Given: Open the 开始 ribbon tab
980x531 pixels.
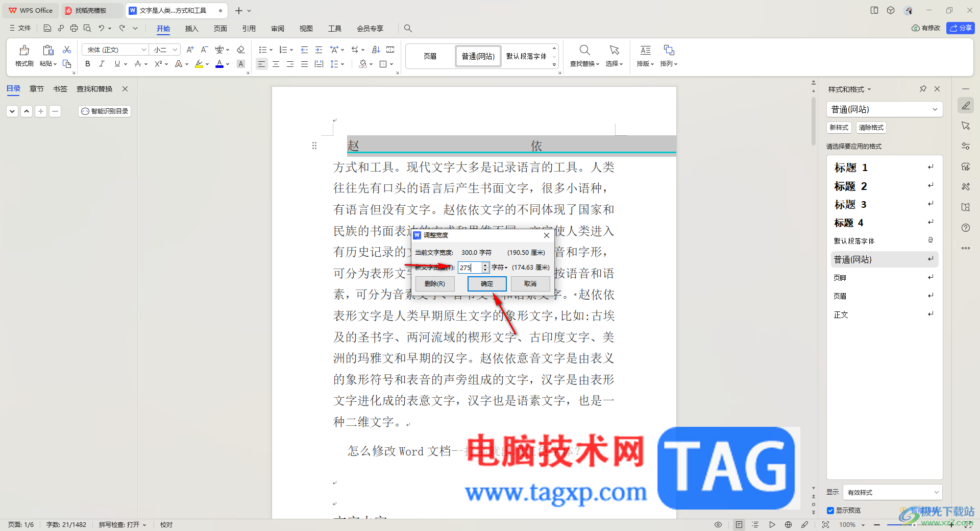Looking at the screenshot, I should [x=163, y=29].
